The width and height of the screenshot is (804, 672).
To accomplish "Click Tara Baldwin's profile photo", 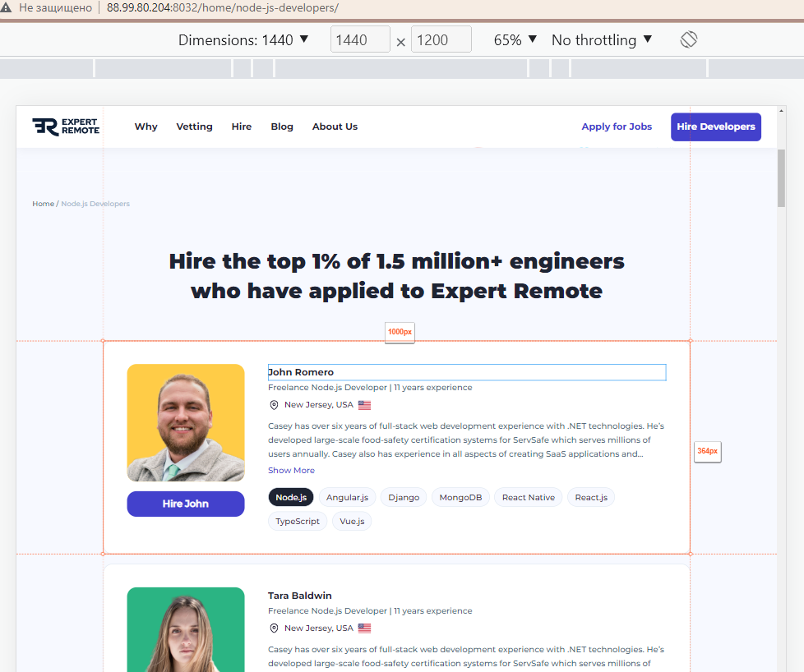I will coord(186,629).
